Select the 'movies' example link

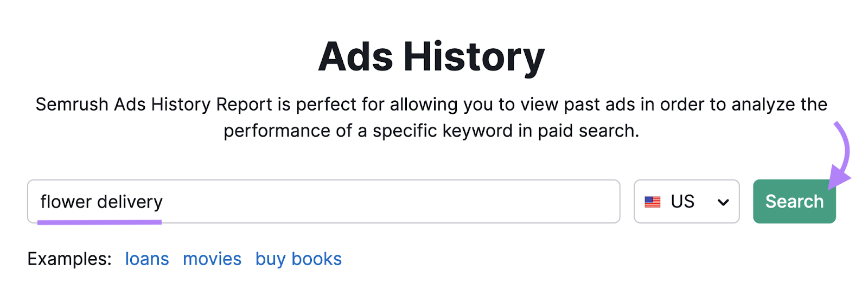click(x=212, y=259)
